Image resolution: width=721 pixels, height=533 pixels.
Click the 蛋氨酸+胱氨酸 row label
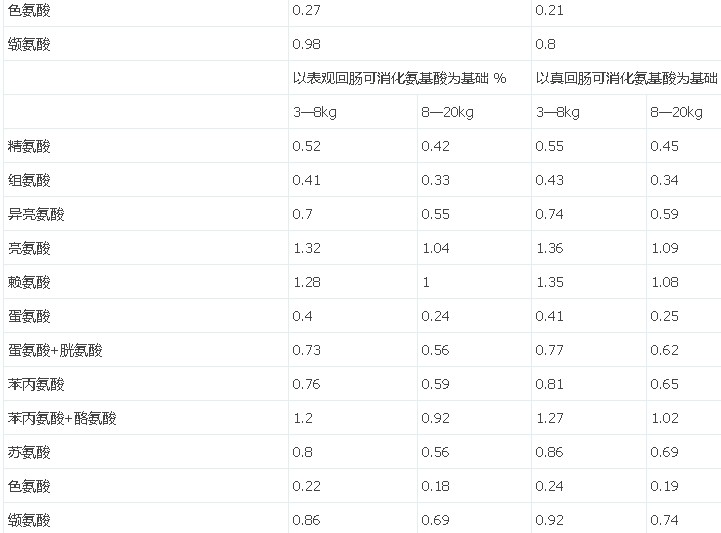coord(54,350)
